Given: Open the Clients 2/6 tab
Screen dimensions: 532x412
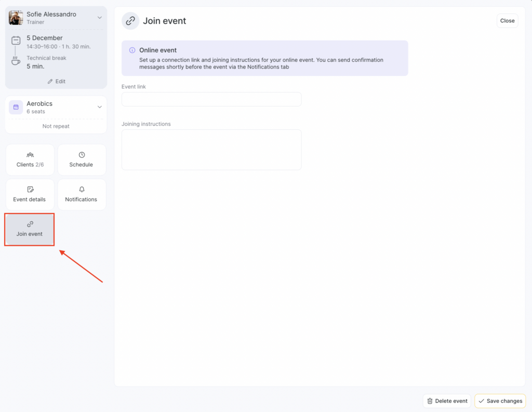Looking at the screenshot, I should 30,160.
